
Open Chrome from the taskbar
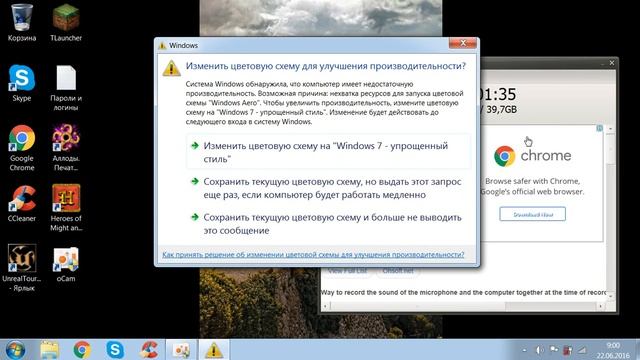(82, 350)
